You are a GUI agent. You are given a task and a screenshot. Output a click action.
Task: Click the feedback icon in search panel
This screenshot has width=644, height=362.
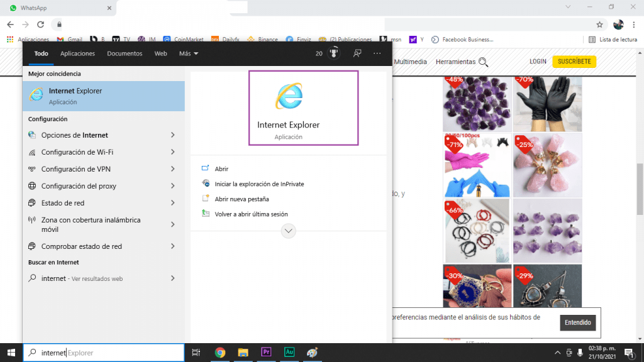point(357,53)
